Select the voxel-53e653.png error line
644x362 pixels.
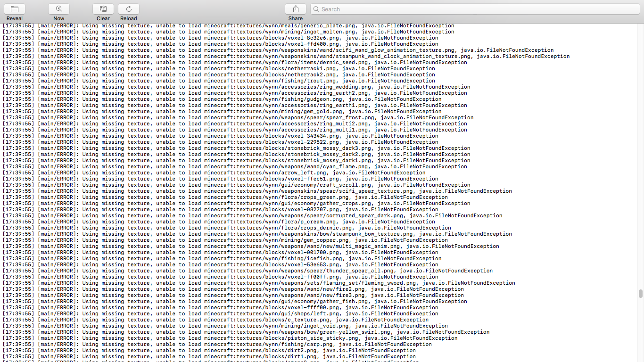pos(220,265)
